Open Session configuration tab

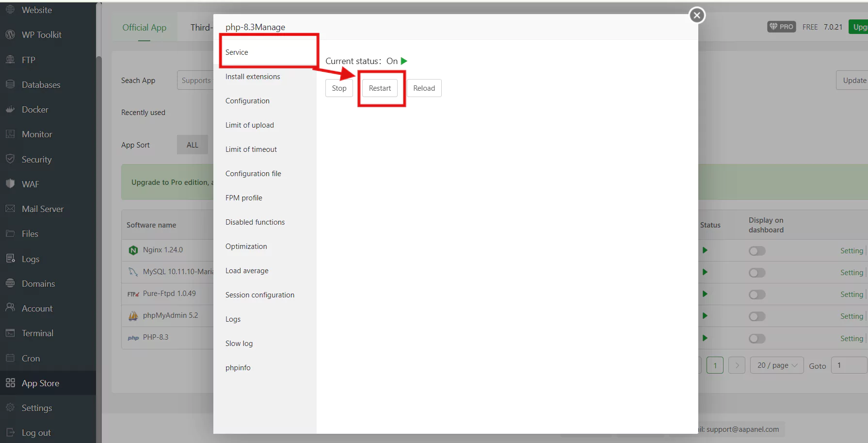click(265, 295)
